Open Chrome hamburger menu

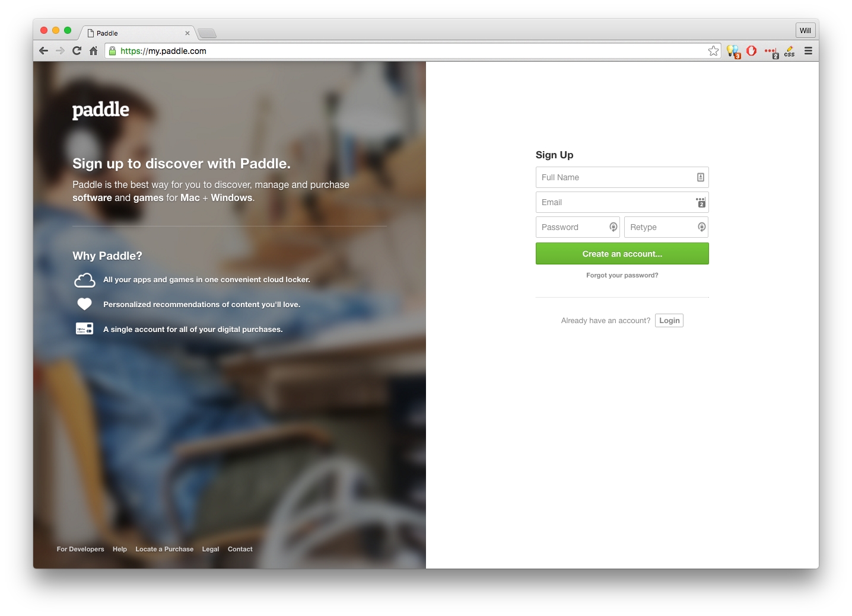[808, 51]
